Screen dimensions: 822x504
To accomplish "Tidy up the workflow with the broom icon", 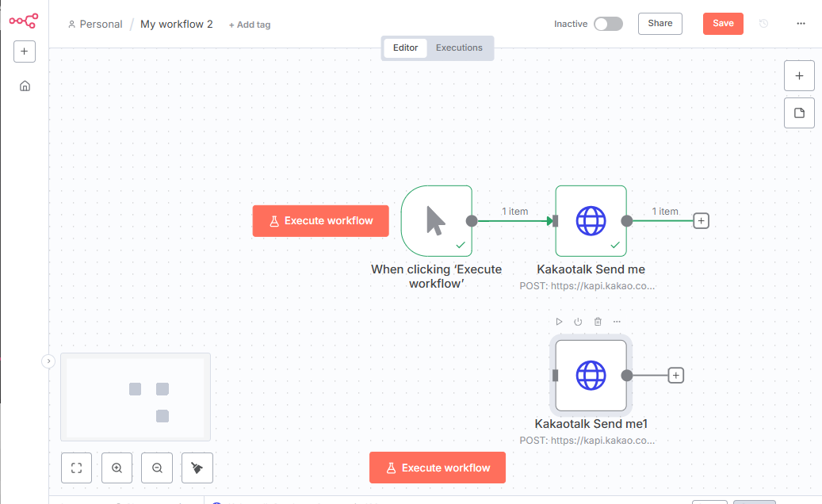I will point(197,468).
